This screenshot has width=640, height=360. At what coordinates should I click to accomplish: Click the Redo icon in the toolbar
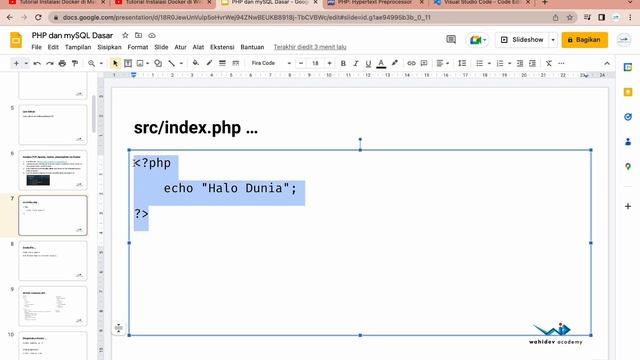(50, 63)
